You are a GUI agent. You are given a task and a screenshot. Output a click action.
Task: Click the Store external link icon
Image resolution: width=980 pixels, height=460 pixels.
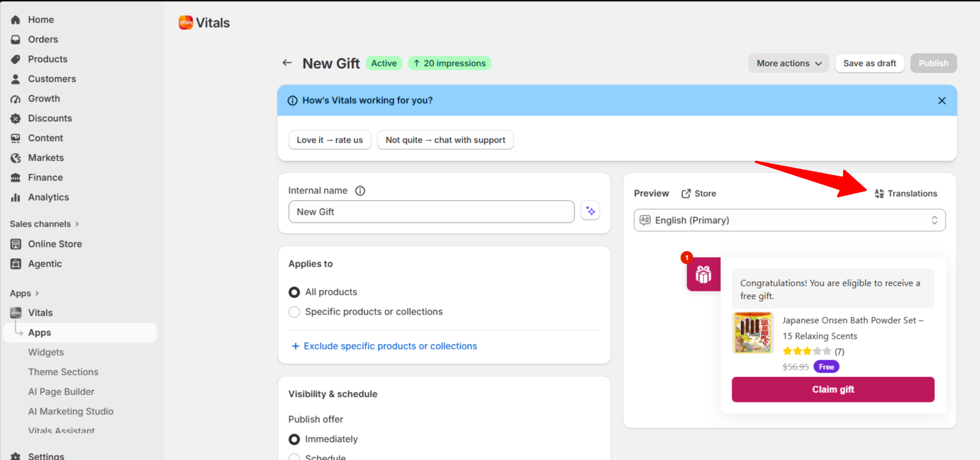[x=686, y=193]
